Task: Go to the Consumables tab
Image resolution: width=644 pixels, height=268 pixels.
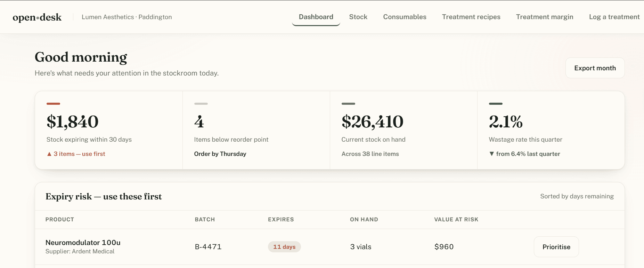Action: [x=405, y=17]
